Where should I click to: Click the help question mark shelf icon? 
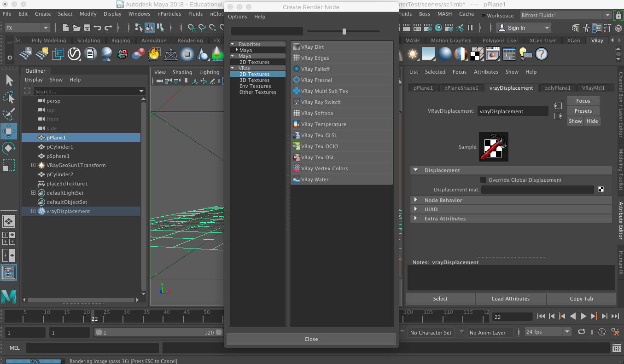coord(542,54)
